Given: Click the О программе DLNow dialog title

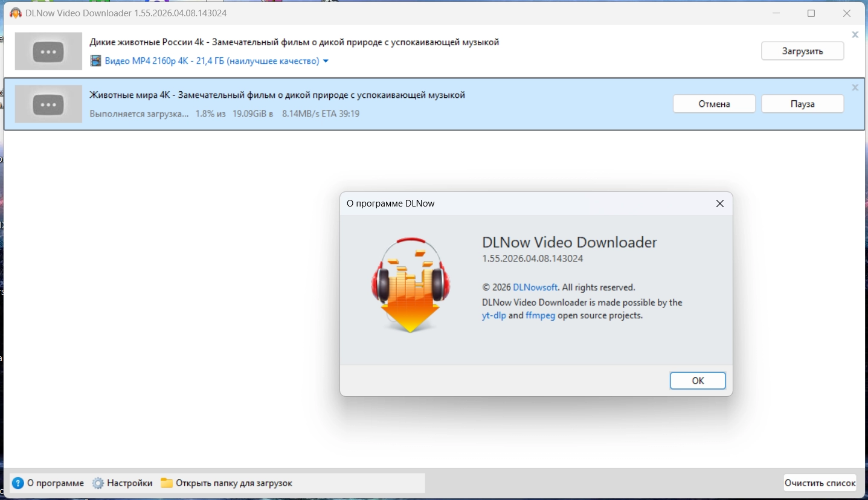Looking at the screenshot, I should click(390, 204).
